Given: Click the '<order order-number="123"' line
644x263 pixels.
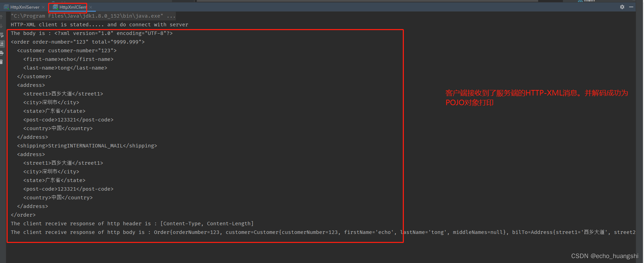Looking at the screenshot, I should tap(78, 42).
